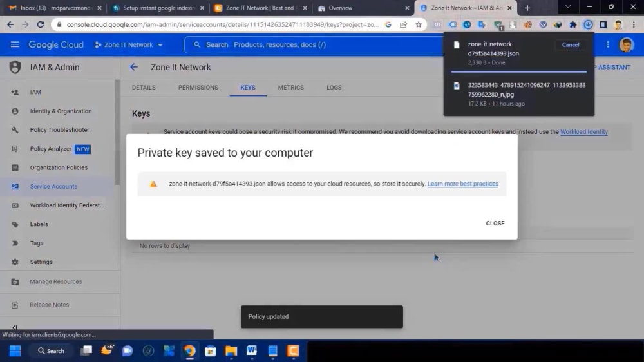Open the downloaded 323583443 jpg file entry
644x362 pixels.
(527, 90)
